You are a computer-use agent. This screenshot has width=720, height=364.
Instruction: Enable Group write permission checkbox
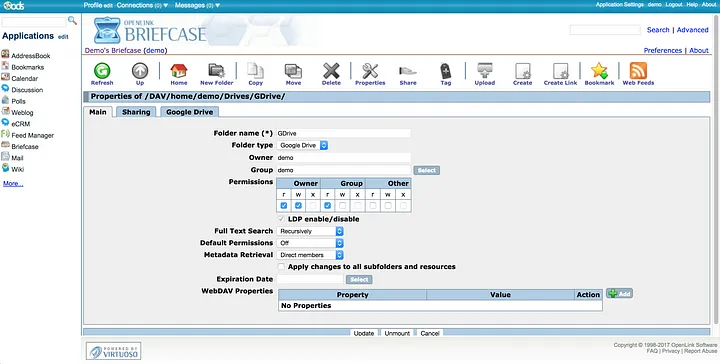click(343, 206)
